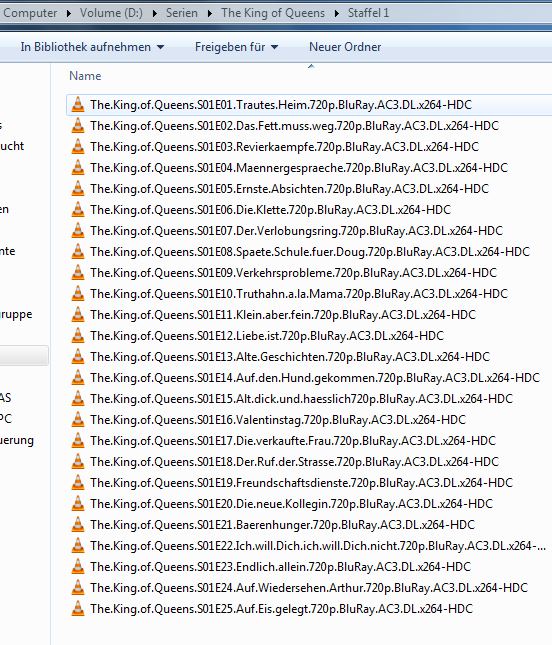Expand breadcrumb arrow after Computer
Screen dimensions: 552x645
(69, 14)
